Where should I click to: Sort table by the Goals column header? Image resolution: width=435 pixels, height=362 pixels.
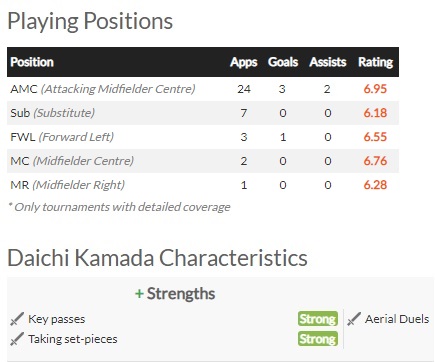(283, 62)
